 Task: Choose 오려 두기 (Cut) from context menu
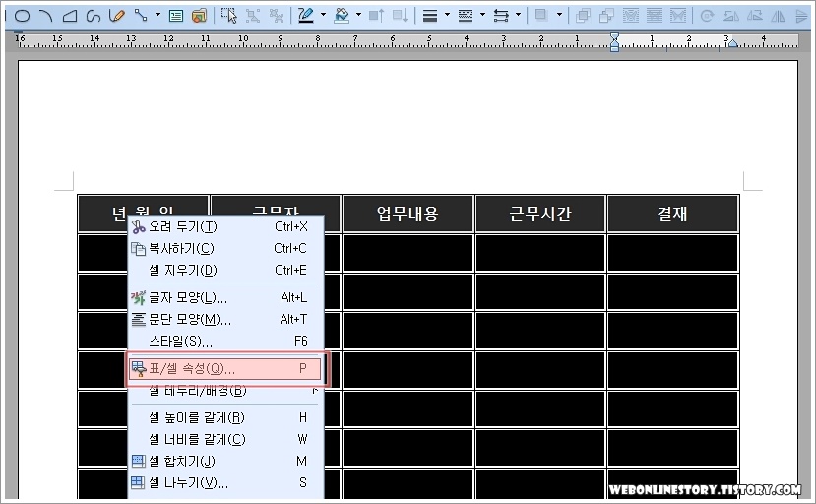(224, 227)
